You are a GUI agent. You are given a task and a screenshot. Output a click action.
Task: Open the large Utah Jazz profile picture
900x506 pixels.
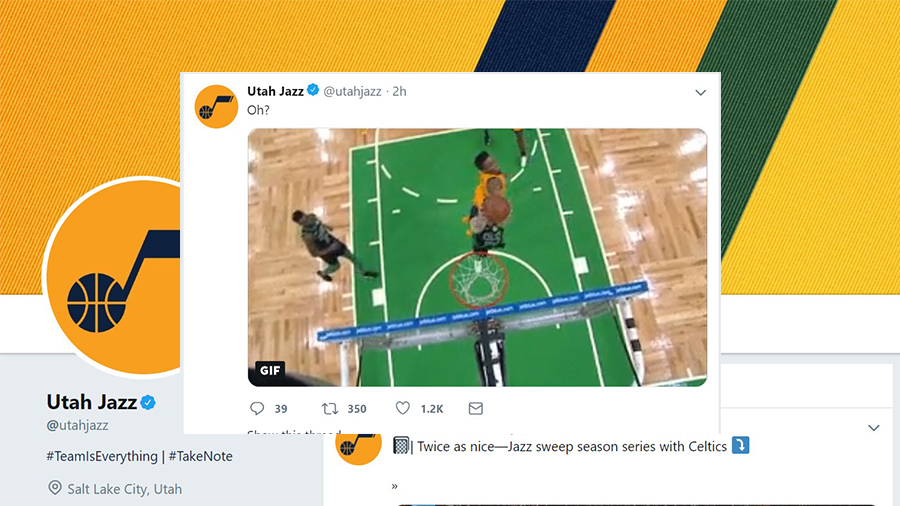coord(114,277)
